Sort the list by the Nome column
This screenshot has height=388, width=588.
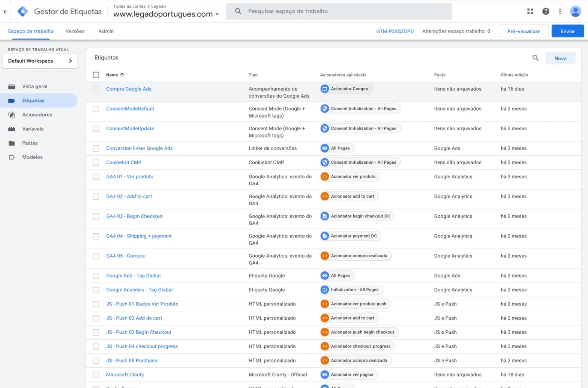pyautogui.click(x=115, y=75)
